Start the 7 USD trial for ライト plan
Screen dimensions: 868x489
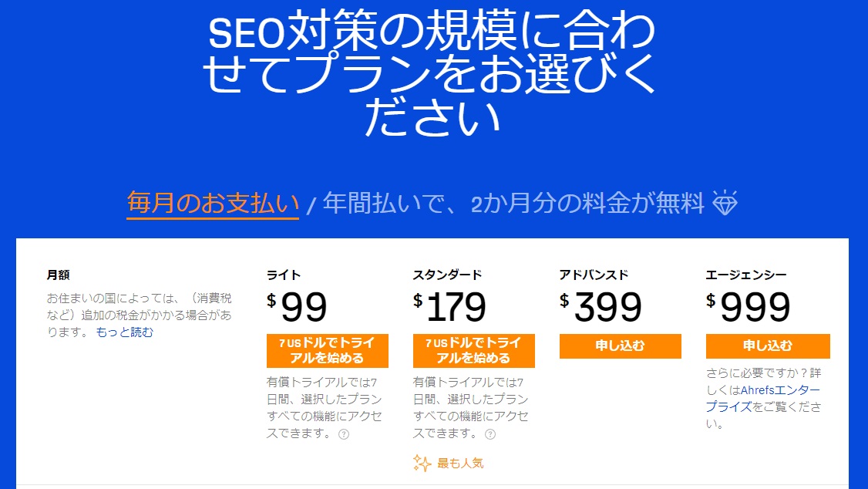(327, 350)
